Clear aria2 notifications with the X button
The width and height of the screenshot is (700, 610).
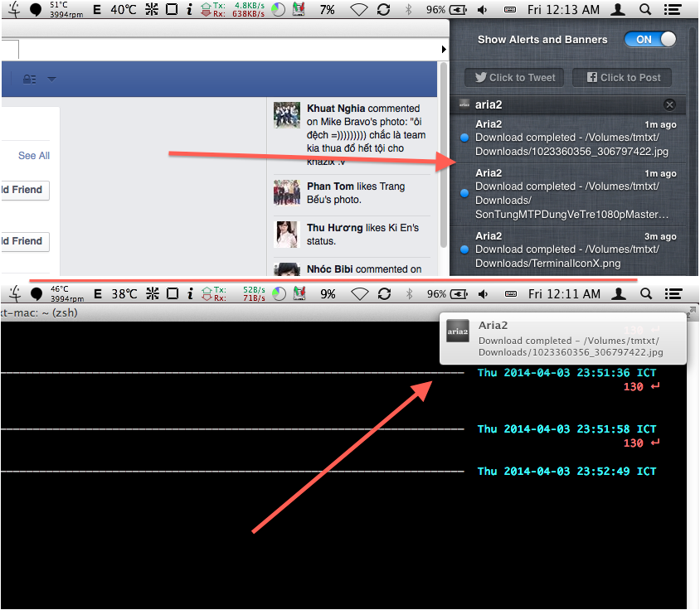coord(669,105)
